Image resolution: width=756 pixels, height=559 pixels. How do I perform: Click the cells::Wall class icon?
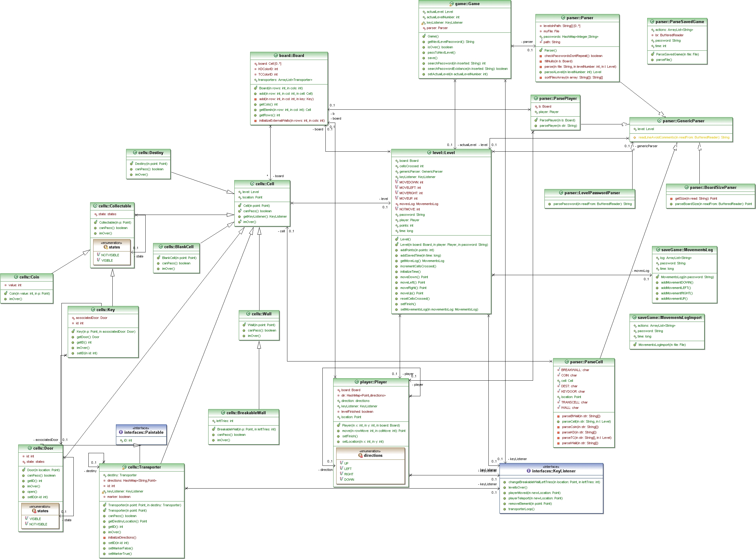[248, 314]
